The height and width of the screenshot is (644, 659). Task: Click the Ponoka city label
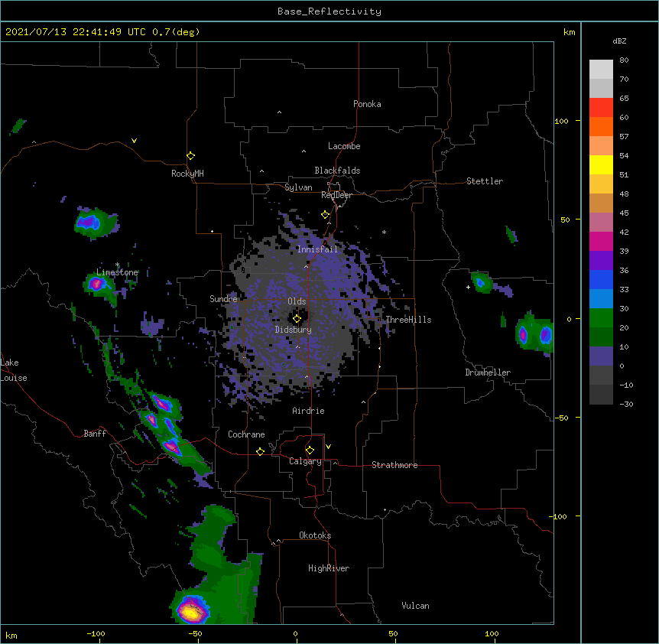367,104
